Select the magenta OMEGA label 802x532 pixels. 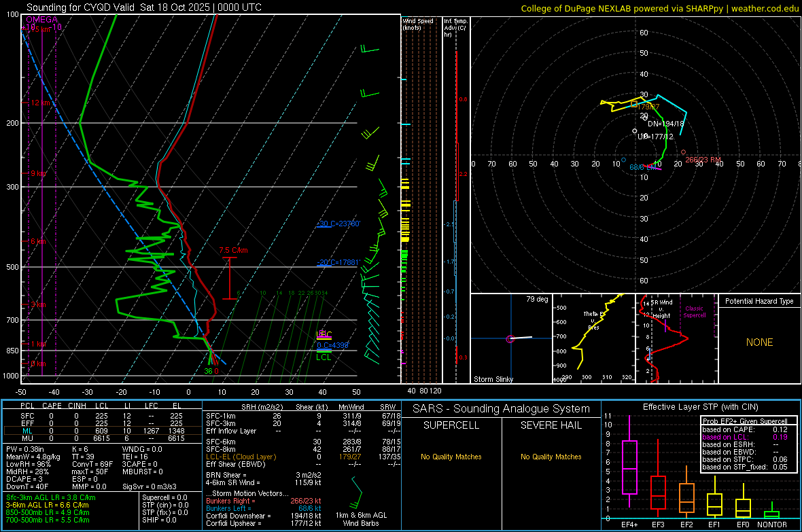point(42,20)
